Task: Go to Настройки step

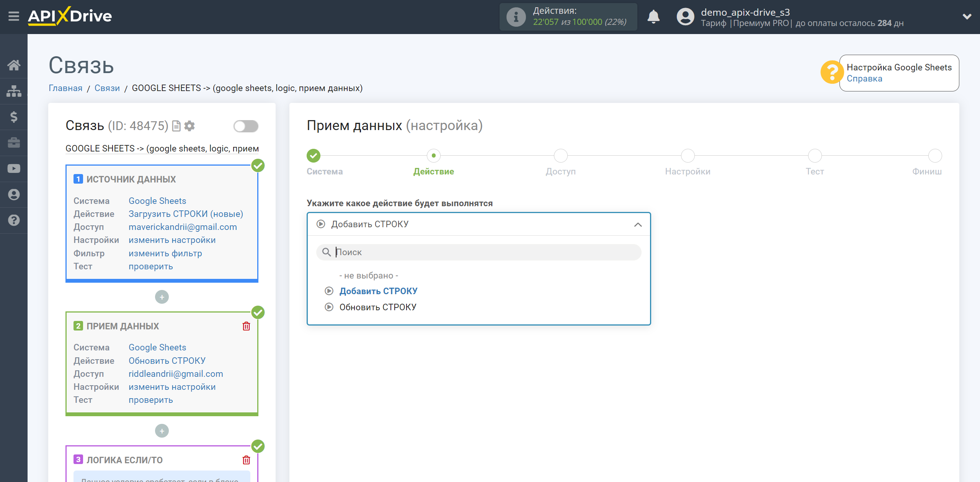Action: (688, 156)
